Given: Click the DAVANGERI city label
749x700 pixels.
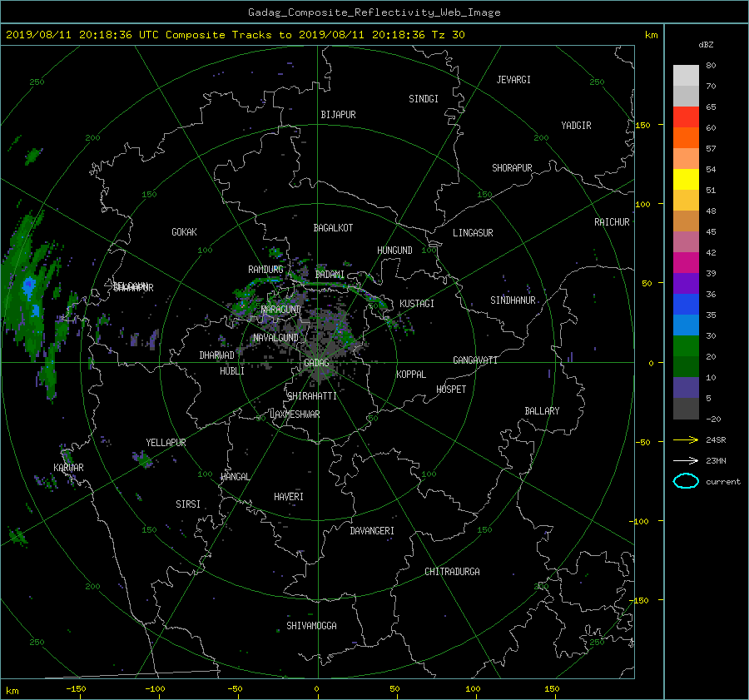Looking at the screenshot, I should (x=372, y=531).
